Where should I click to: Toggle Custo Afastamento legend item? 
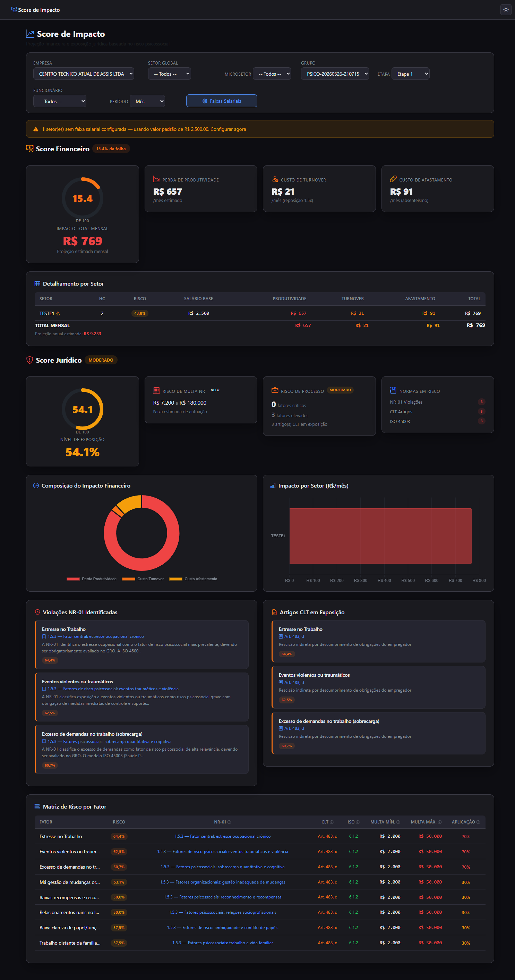pos(193,579)
